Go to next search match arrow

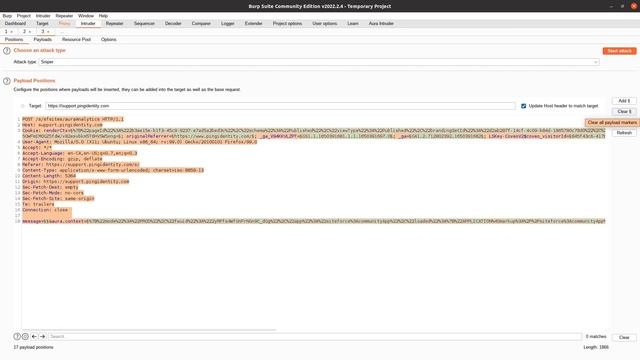[x=42, y=337]
